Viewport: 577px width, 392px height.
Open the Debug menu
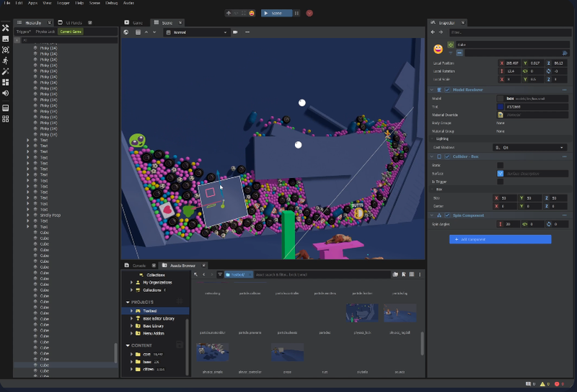(x=111, y=3)
